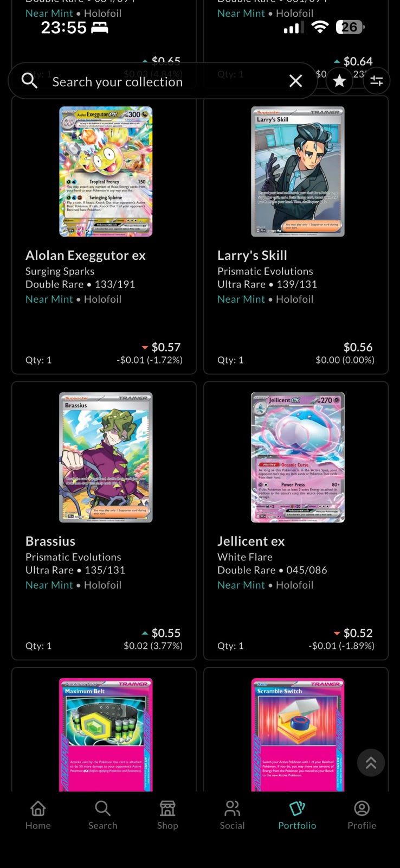
Task: Clear the collection search with X
Action: (x=295, y=81)
